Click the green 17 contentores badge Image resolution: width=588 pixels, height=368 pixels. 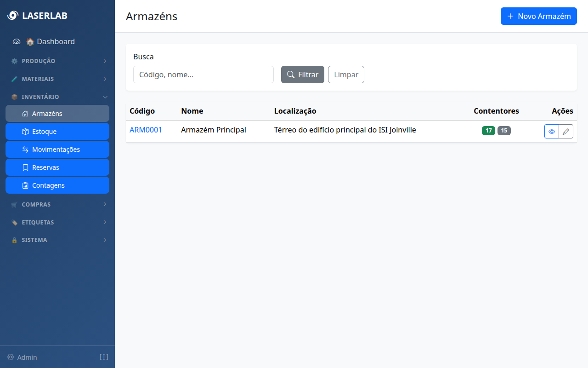click(x=488, y=131)
